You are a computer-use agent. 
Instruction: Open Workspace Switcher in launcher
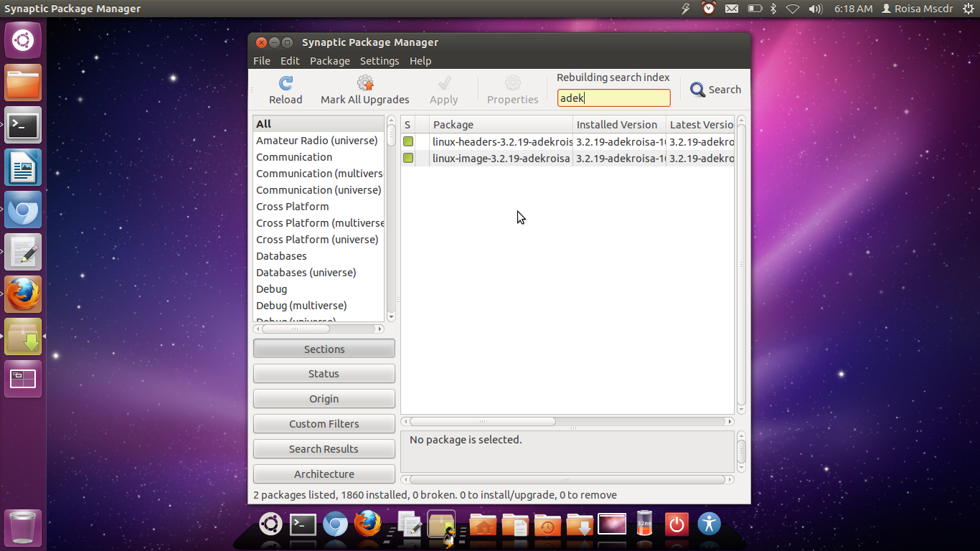click(23, 379)
